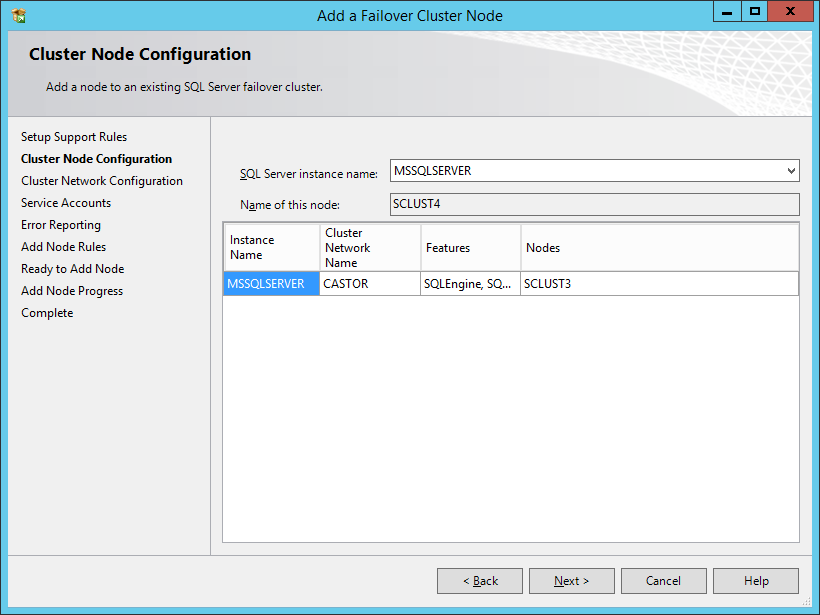
Task: Minimize the Add a Failover Cluster Node window
Action: 727,12
